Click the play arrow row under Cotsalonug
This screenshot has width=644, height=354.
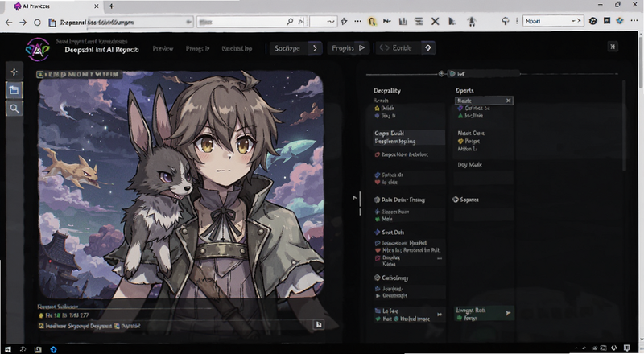coord(390,296)
